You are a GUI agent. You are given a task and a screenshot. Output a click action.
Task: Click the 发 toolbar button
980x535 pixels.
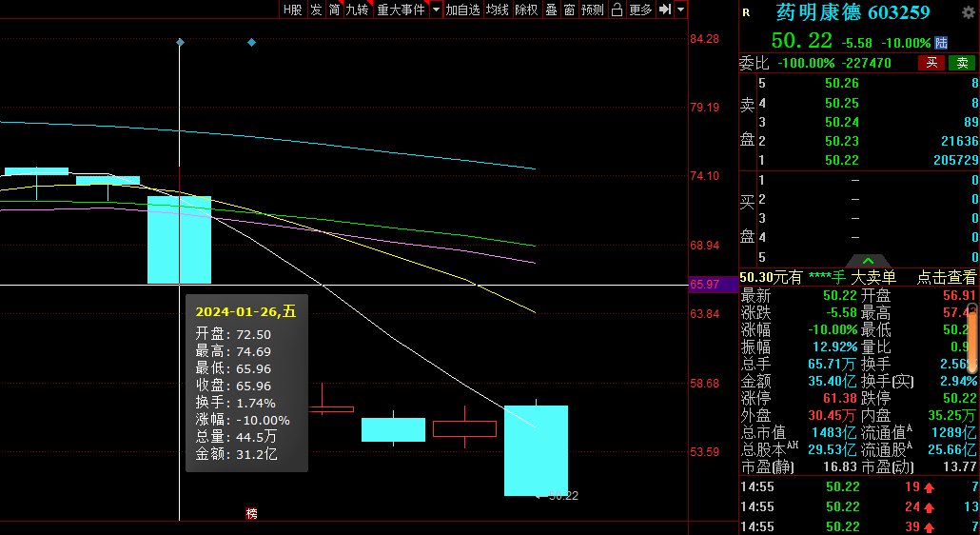pos(316,10)
